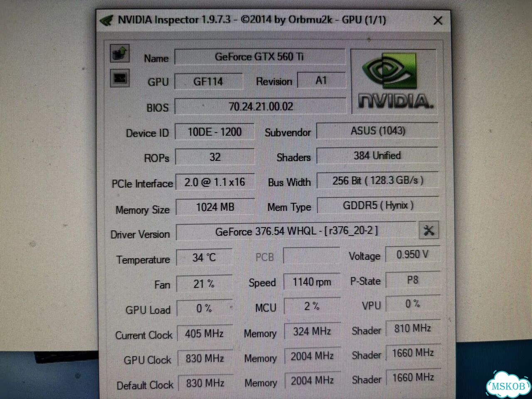Click the Fan field showing 21 %
Screen dimensions: 532x399
coord(204,283)
